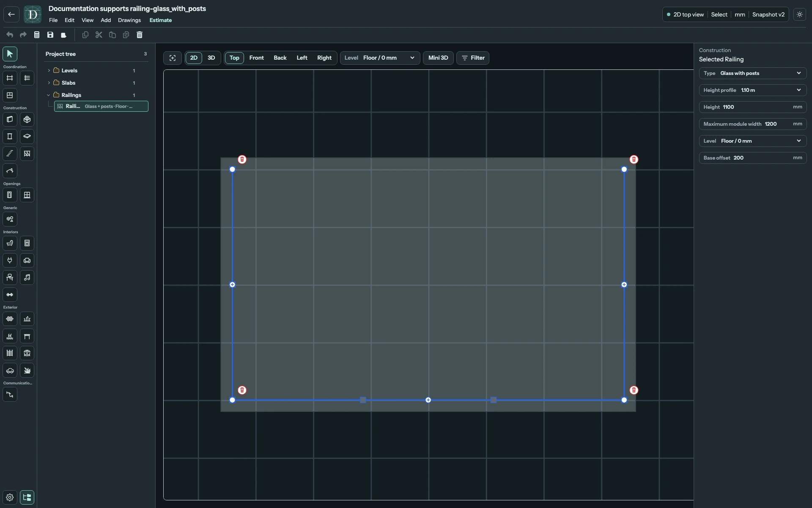Select the railing construction tool
This screenshot has height=508, width=812.
(27, 154)
